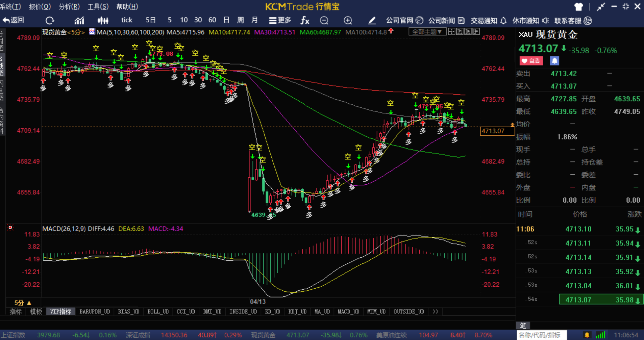Click 美原油连续 in the status ticker
The height and width of the screenshot is (340, 644).
[392, 335]
